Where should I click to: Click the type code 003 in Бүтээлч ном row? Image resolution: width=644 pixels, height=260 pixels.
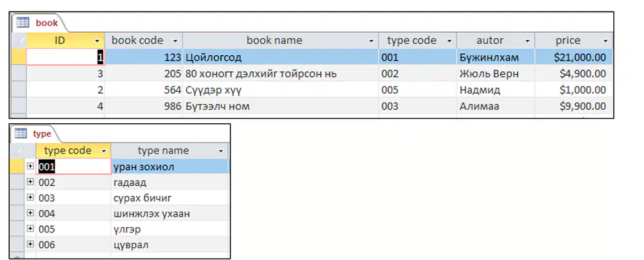click(418, 107)
